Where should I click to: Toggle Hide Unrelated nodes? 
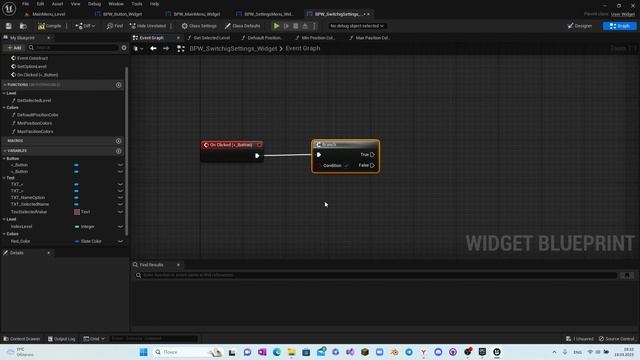click(x=148, y=26)
